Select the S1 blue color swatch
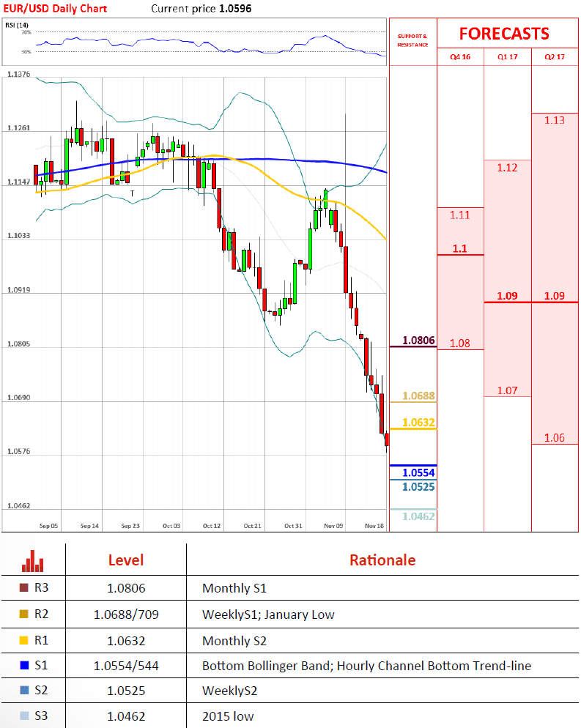The width and height of the screenshot is (581, 728). pos(24,666)
